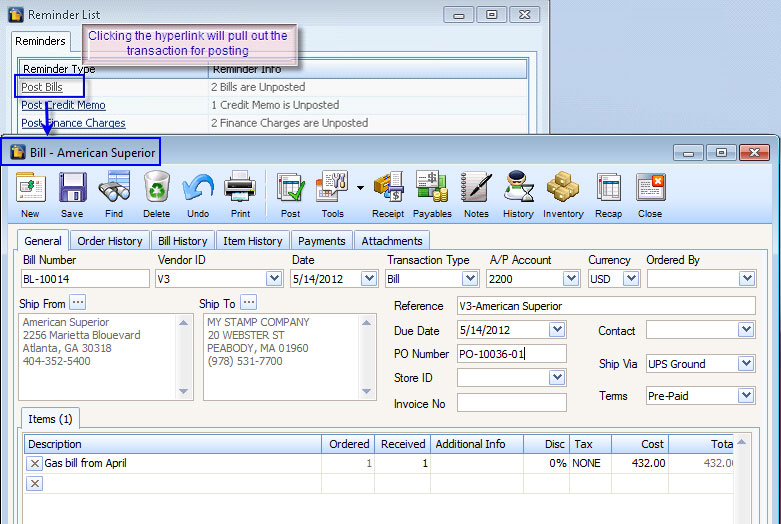781x524 pixels.
Task: Minimize the Bill - American Superior window
Action: 688,152
